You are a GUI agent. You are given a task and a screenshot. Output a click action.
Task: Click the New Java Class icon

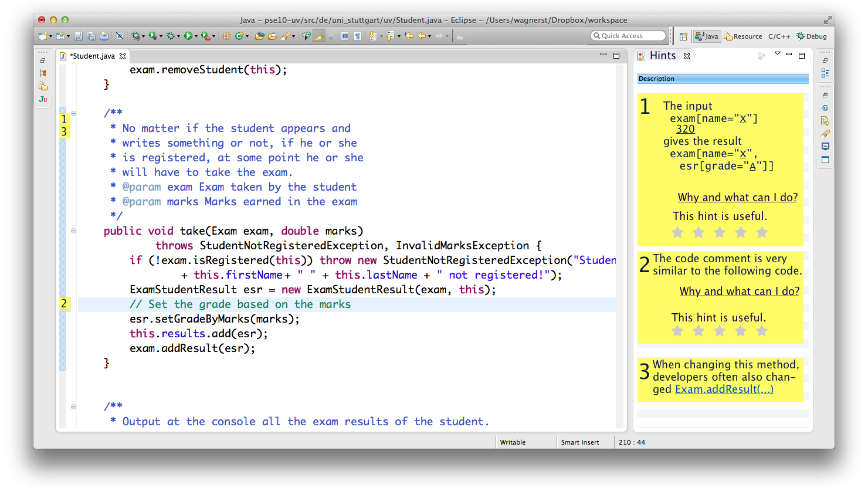239,36
